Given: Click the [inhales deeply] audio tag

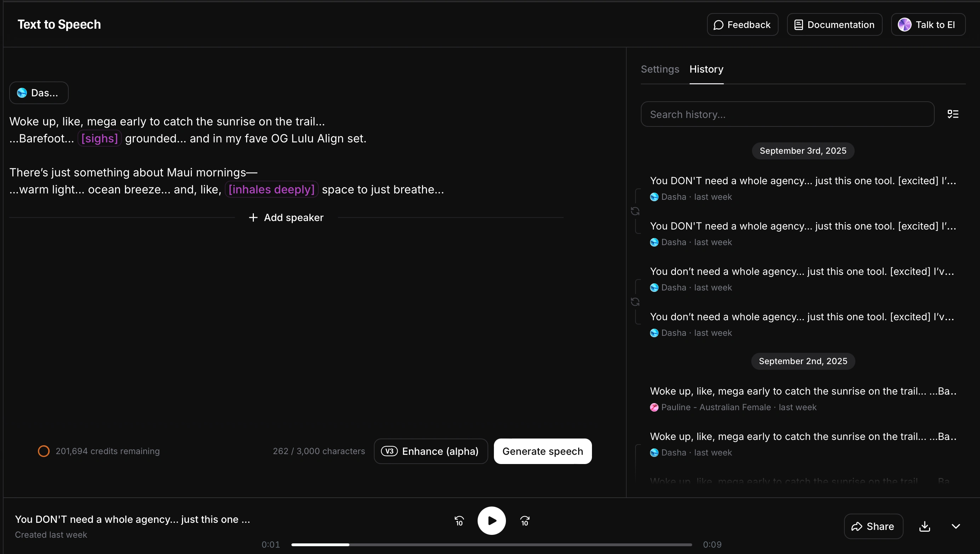Looking at the screenshot, I should pos(272,189).
